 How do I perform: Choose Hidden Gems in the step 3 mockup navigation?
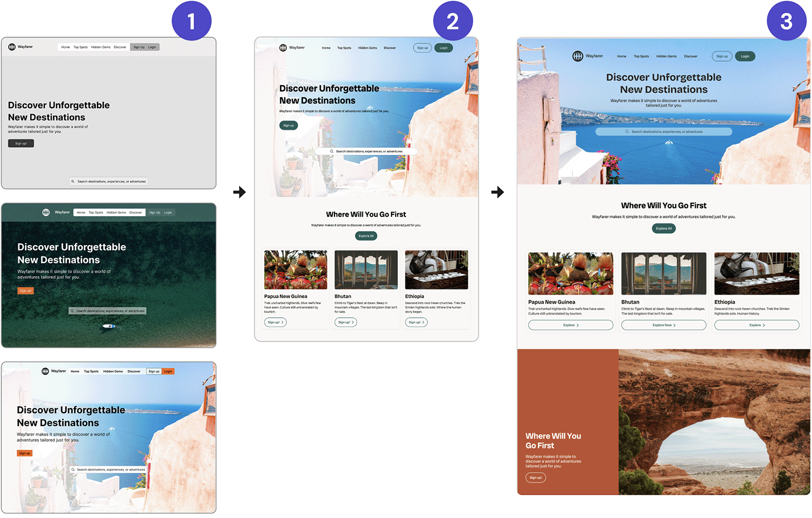pos(666,56)
